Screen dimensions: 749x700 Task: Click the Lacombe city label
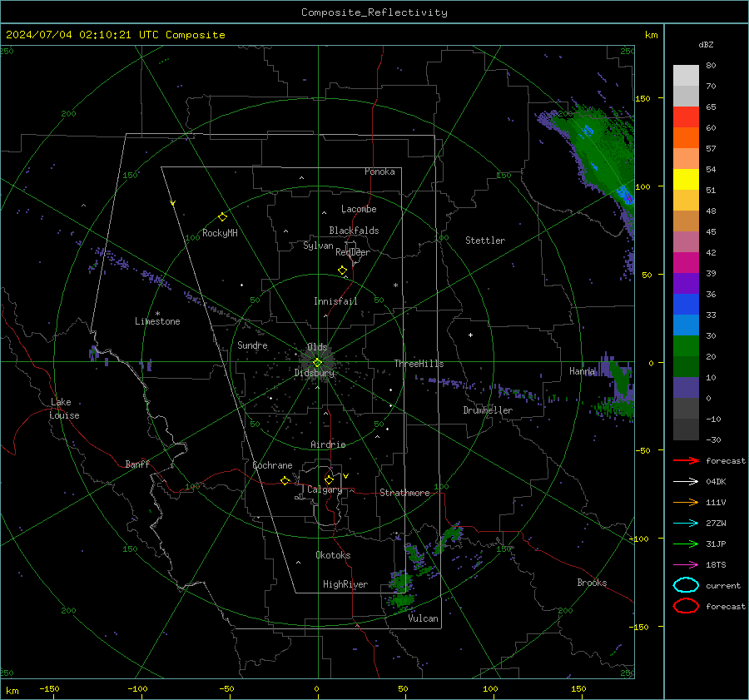(359, 209)
